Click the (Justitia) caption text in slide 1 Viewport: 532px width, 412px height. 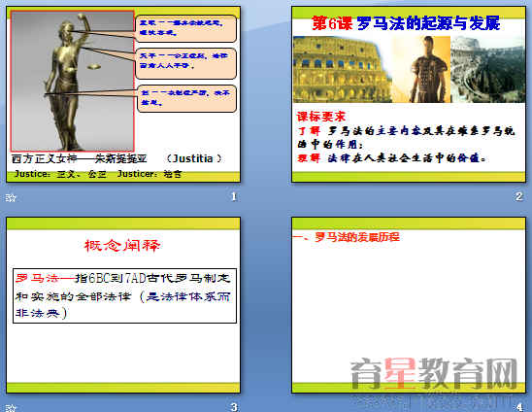pos(194,158)
